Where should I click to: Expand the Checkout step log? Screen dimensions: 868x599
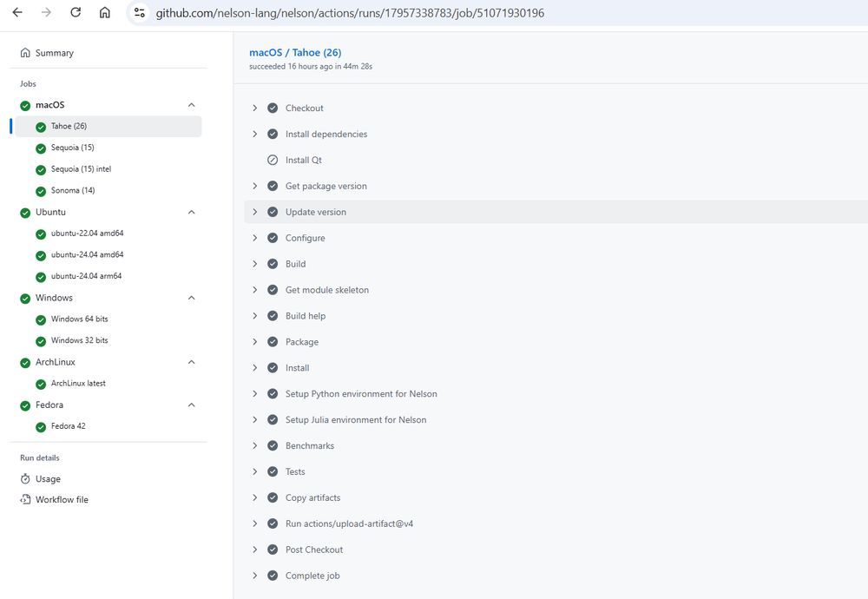[254, 108]
